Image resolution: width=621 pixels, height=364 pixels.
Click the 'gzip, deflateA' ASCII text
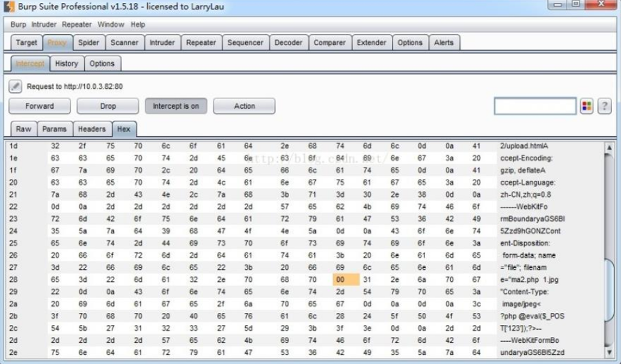(x=523, y=171)
